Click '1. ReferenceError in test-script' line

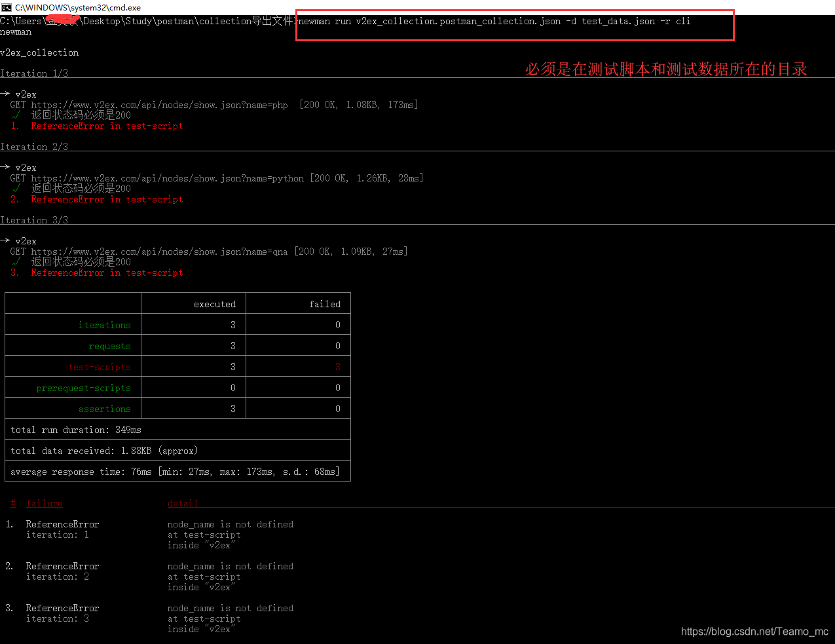(x=97, y=126)
